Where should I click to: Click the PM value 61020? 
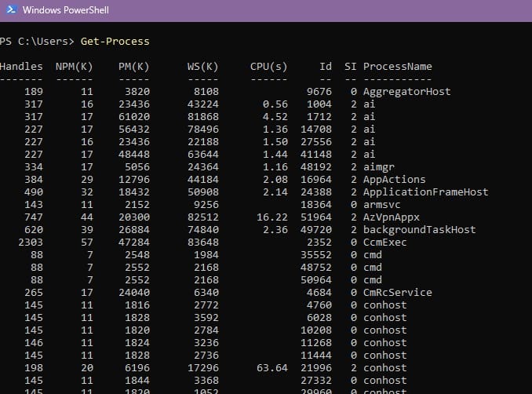click(133, 117)
